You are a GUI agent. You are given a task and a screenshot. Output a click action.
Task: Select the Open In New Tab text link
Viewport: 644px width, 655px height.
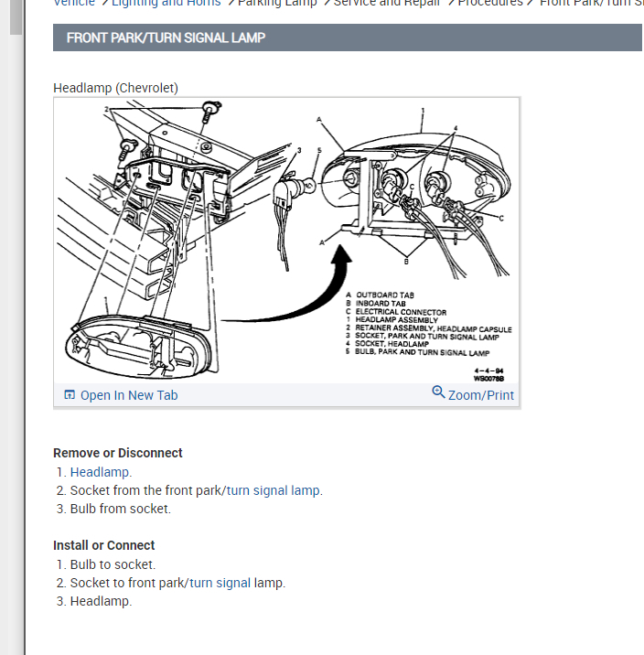click(x=129, y=395)
